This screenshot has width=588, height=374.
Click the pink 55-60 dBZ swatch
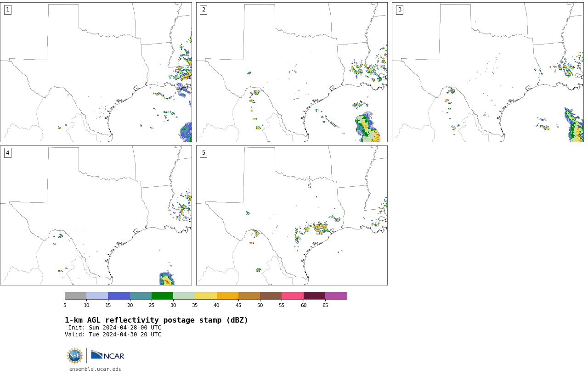(293, 296)
